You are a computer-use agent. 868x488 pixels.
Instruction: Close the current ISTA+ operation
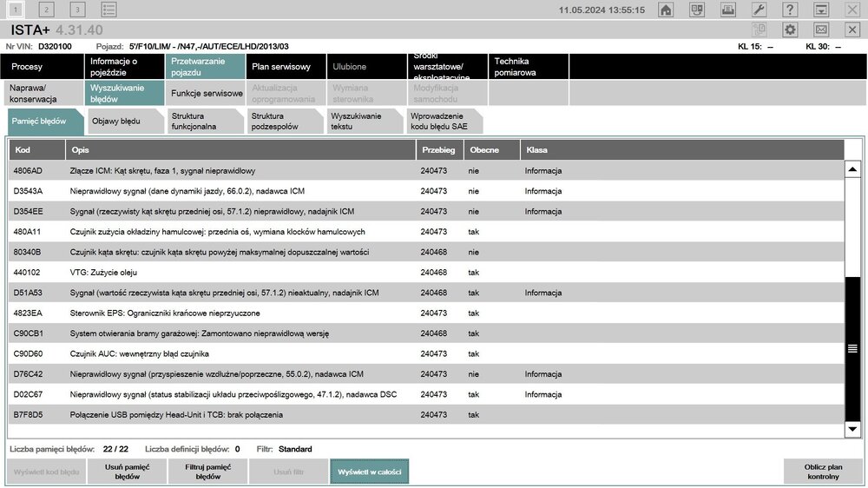point(852,30)
